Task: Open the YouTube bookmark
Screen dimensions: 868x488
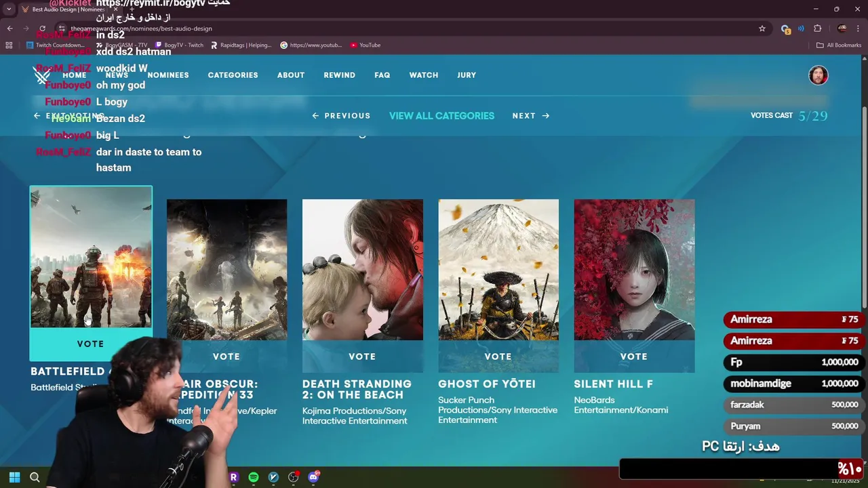Action: (365, 45)
